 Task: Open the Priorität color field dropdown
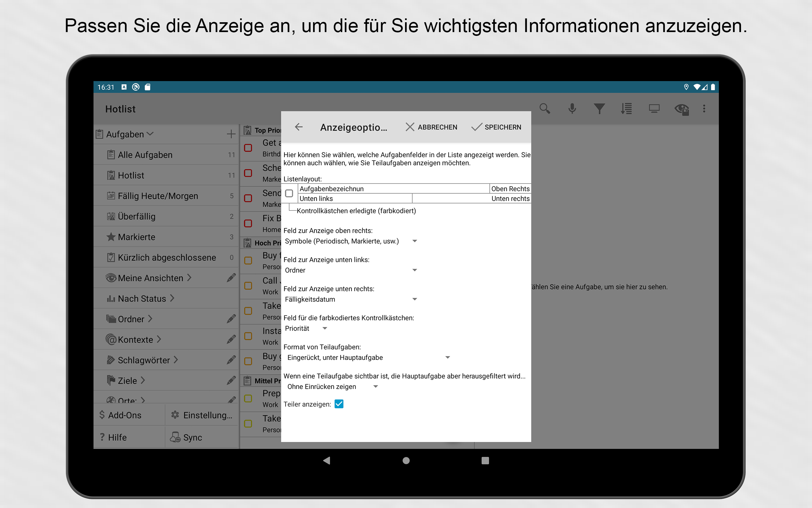(x=306, y=328)
